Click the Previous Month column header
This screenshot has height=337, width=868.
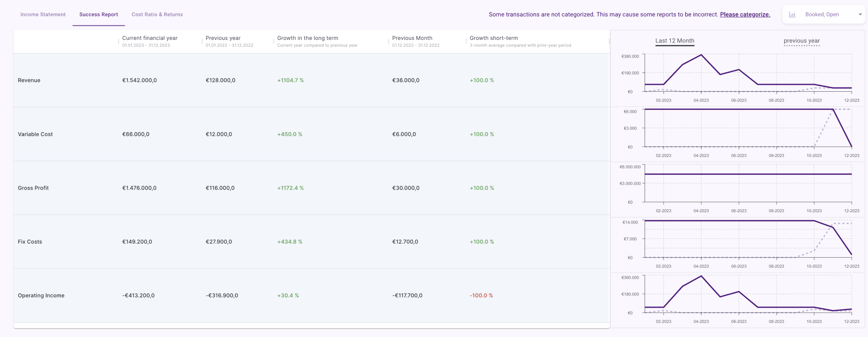[x=412, y=38]
